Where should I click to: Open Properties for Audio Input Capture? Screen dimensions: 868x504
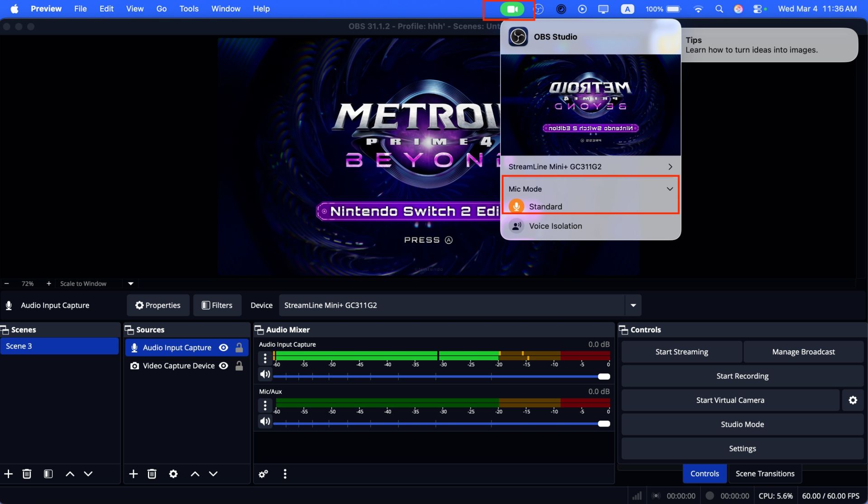coord(158,305)
